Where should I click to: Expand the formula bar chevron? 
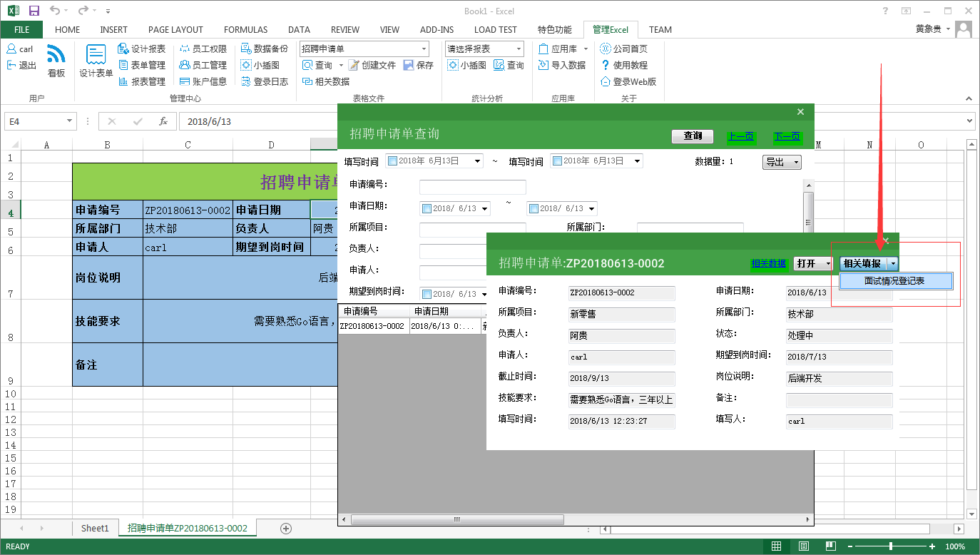click(x=970, y=121)
